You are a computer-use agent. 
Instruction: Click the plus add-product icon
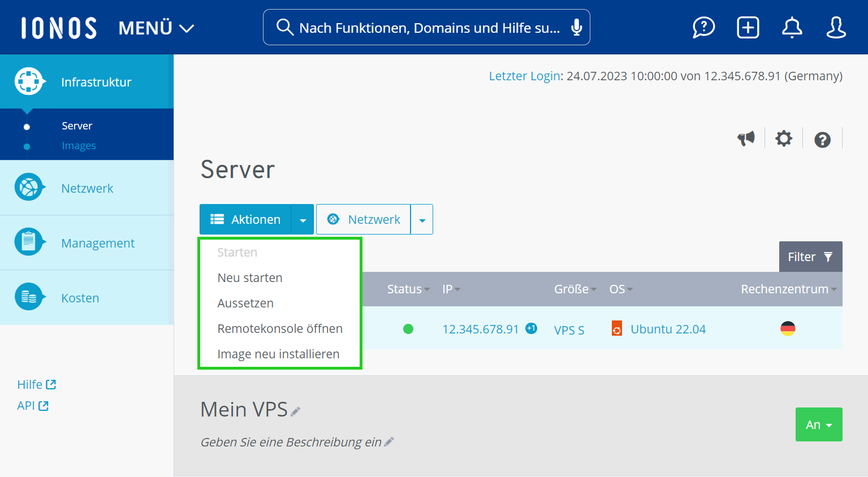pyautogui.click(x=748, y=27)
